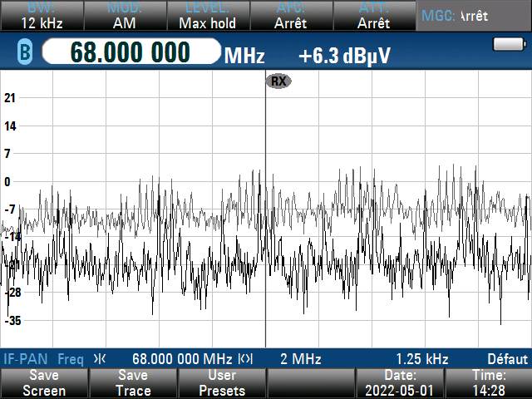The image size is (532, 399).
Task: Open the MOD AM demodulation selector
Action: 124,16
